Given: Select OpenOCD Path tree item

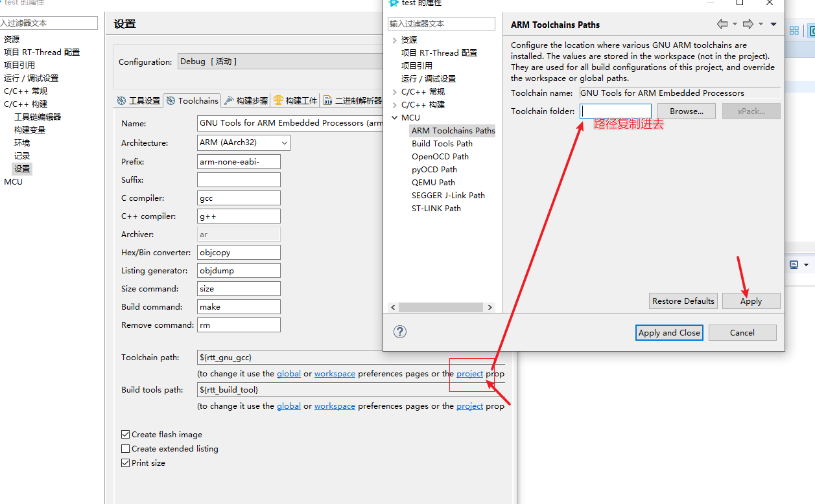Looking at the screenshot, I should point(440,157).
